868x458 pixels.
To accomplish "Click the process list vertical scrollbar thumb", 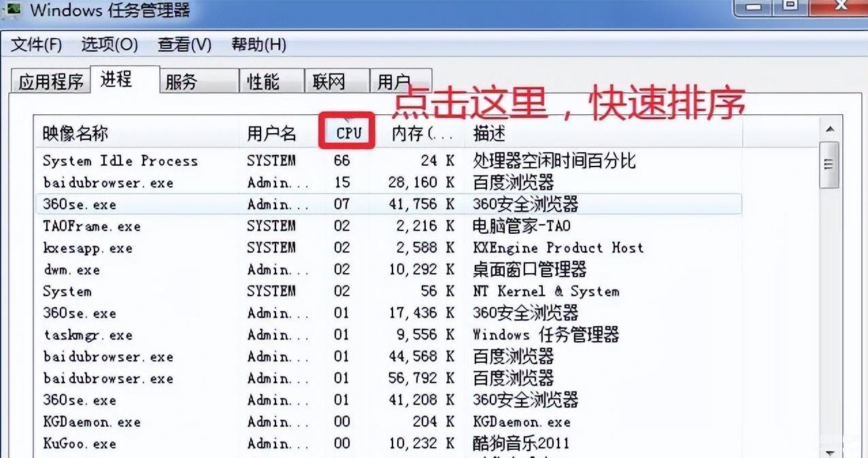I will (x=829, y=165).
